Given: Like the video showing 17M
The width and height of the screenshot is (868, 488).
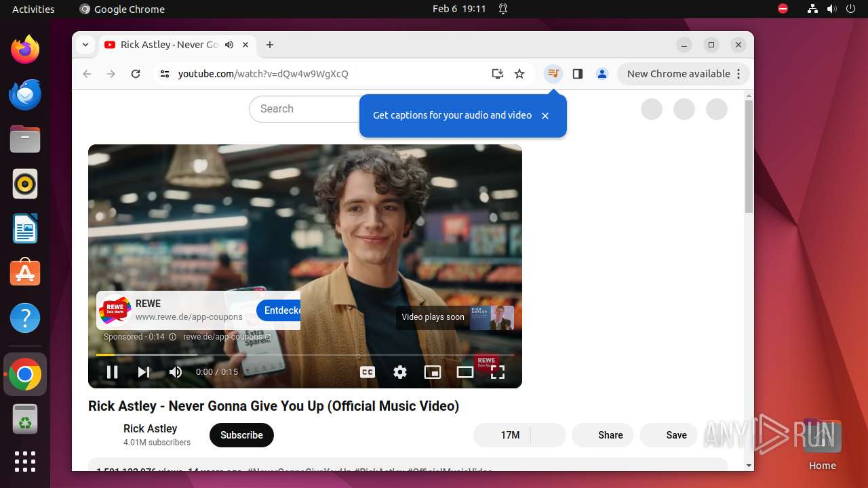Looking at the screenshot, I should click(502, 435).
